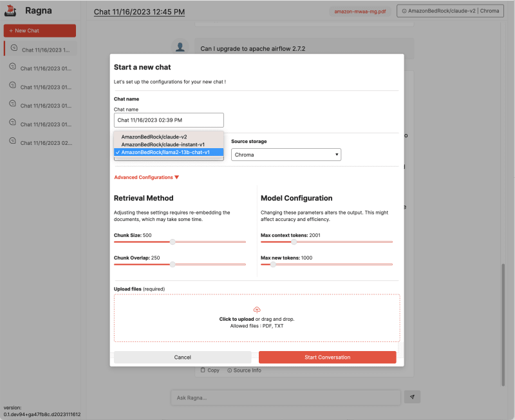The width and height of the screenshot is (515, 420).
Task: Open the last sidebar chat Chat 11/16/2023 02...
Action: point(41,142)
